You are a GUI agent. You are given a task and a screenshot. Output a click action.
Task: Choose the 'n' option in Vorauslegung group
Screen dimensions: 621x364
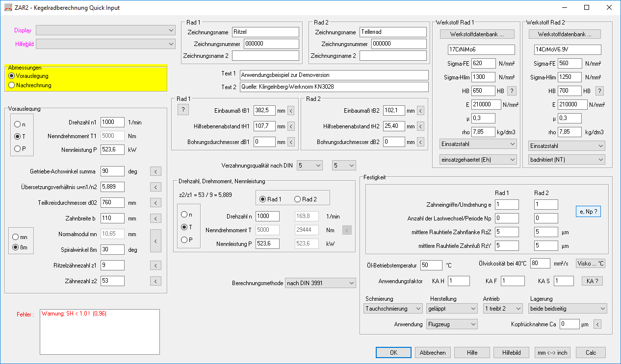pyautogui.click(x=20, y=124)
